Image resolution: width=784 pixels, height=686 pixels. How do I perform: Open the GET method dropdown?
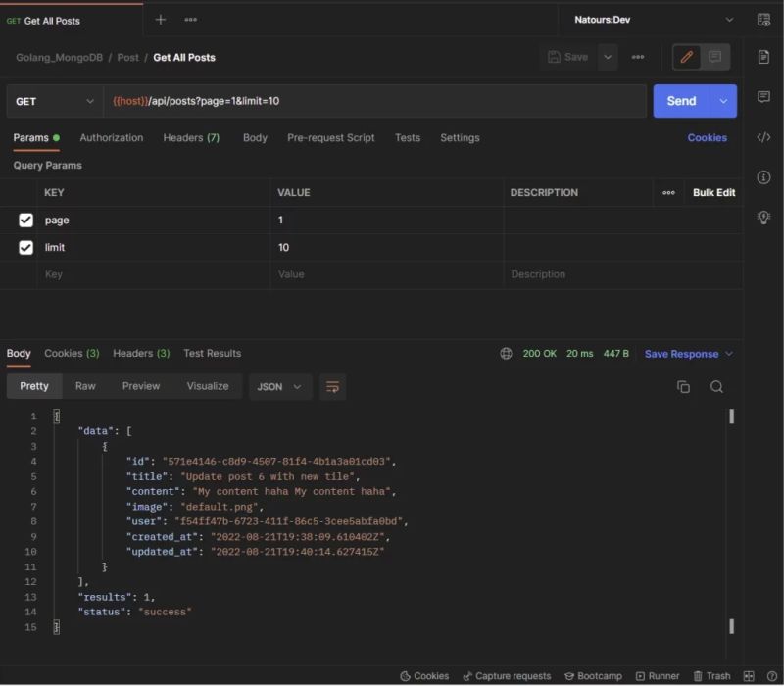tap(54, 101)
